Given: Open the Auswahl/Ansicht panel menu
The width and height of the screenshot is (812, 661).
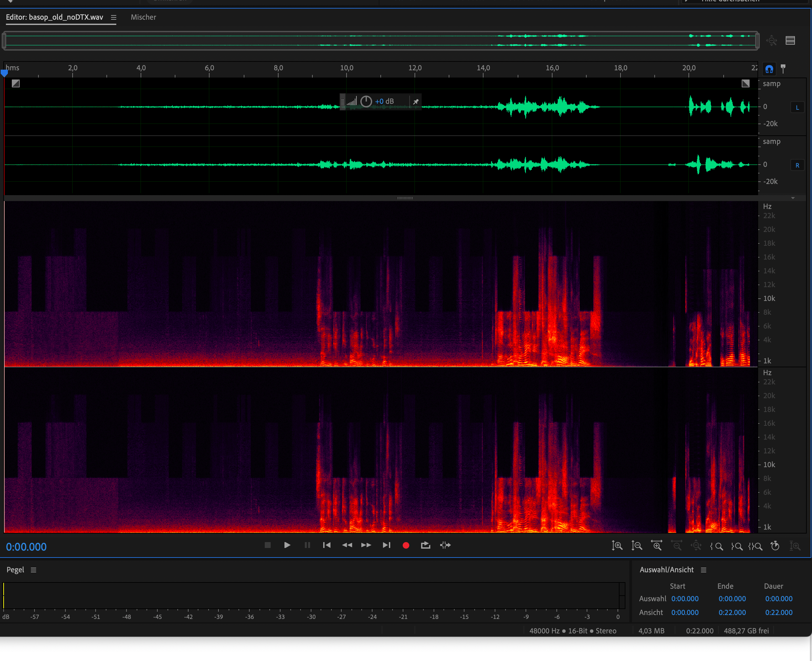Looking at the screenshot, I should [703, 570].
